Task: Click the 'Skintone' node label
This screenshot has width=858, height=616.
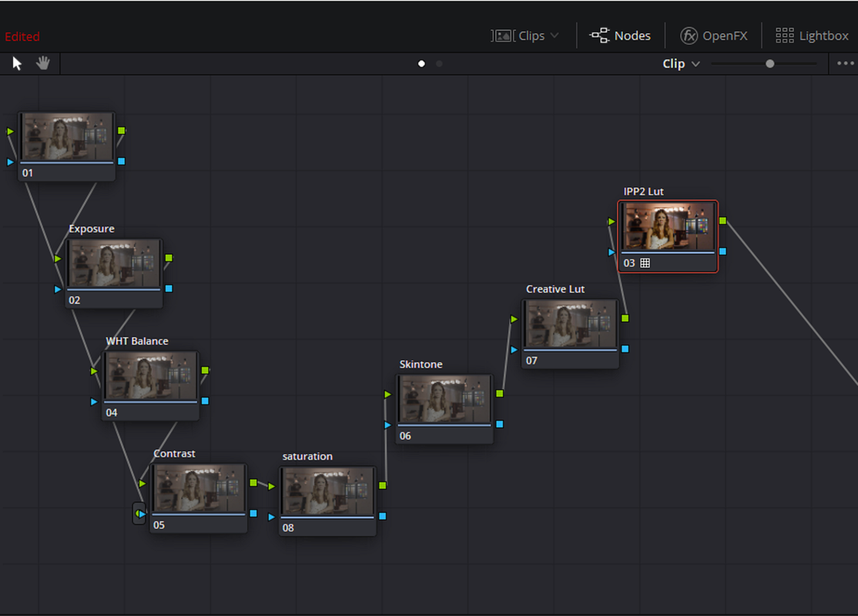Action: tap(421, 364)
